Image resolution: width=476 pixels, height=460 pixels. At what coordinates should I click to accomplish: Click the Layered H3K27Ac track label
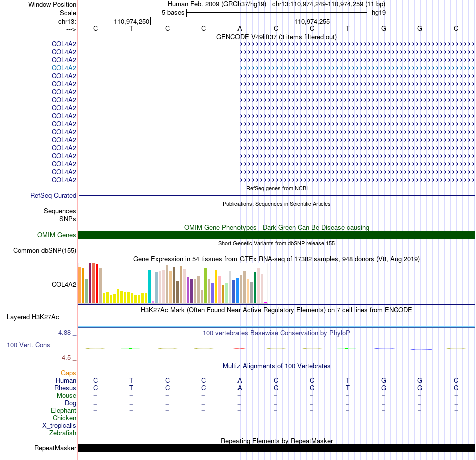pos(33,317)
